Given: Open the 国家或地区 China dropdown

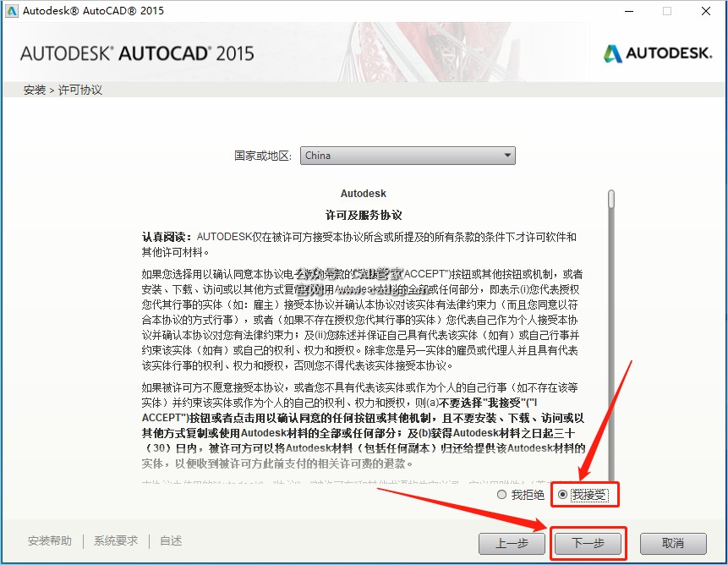Looking at the screenshot, I should [408, 156].
